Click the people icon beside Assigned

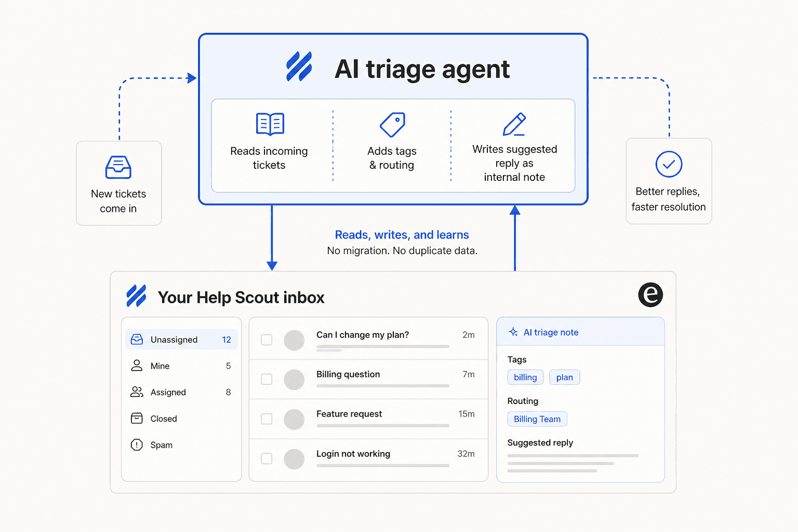pos(137,392)
